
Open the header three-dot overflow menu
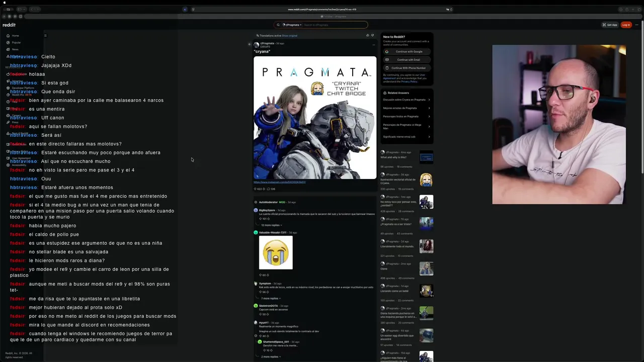(x=637, y=25)
